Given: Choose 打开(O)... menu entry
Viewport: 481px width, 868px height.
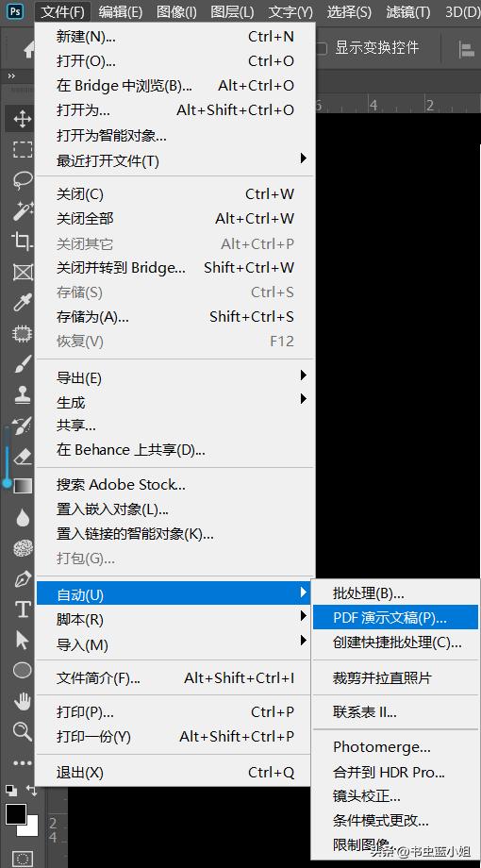Looking at the screenshot, I should (174, 61).
